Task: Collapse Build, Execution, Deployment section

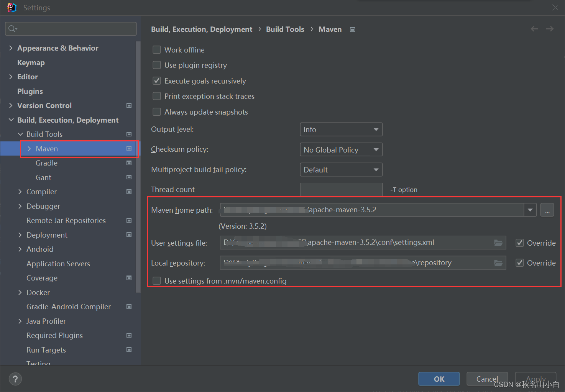Action: pos(11,120)
